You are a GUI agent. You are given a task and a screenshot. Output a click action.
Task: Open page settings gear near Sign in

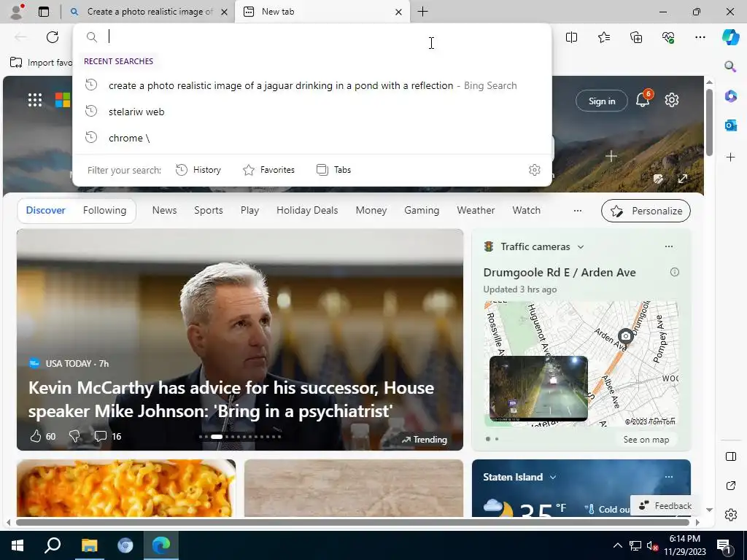coord(672,100)
